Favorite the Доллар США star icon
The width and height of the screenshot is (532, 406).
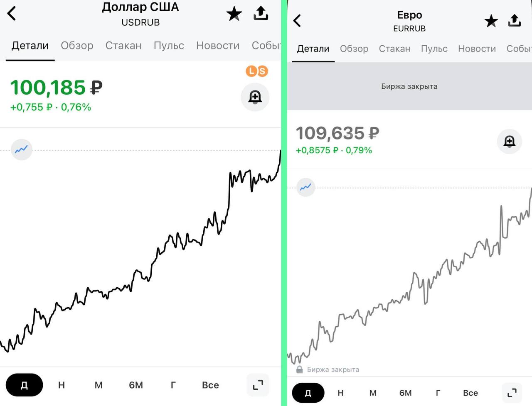point(234,14)
